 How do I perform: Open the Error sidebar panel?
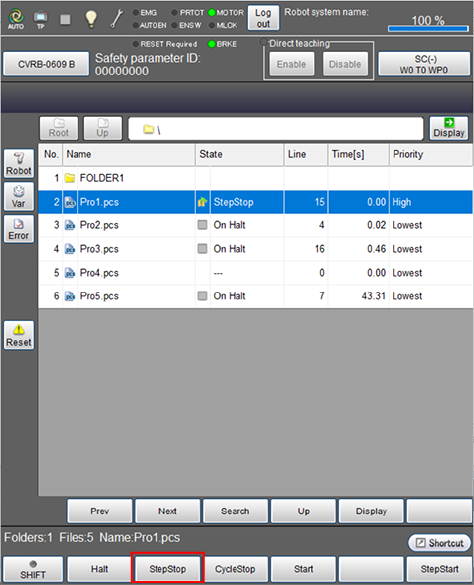(19, 229)
